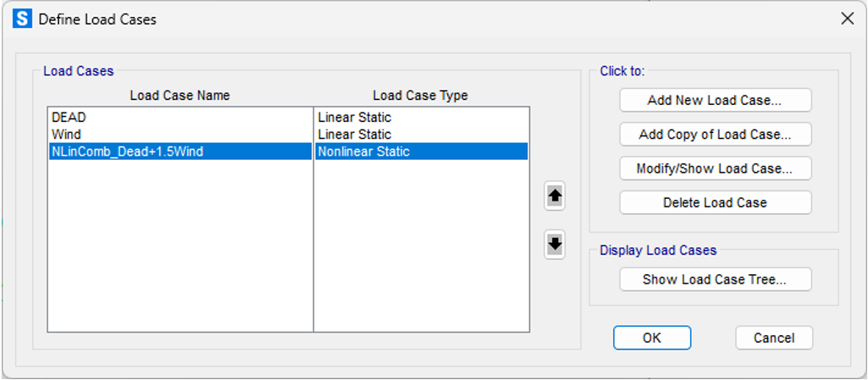Click the Load Case Name column header
The width and height of the screenshot is (868, 380).
coord(180,96)
